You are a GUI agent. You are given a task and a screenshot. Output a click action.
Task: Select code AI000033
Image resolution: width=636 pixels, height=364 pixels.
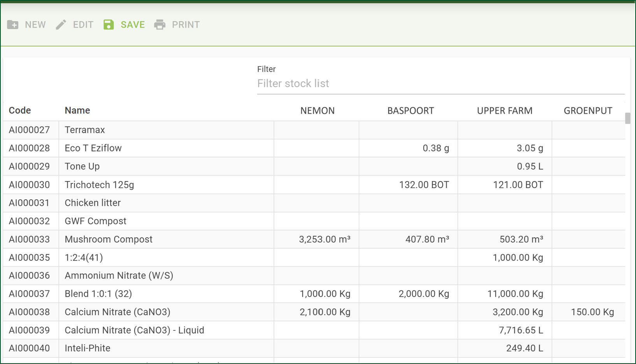tap(30, 239)
